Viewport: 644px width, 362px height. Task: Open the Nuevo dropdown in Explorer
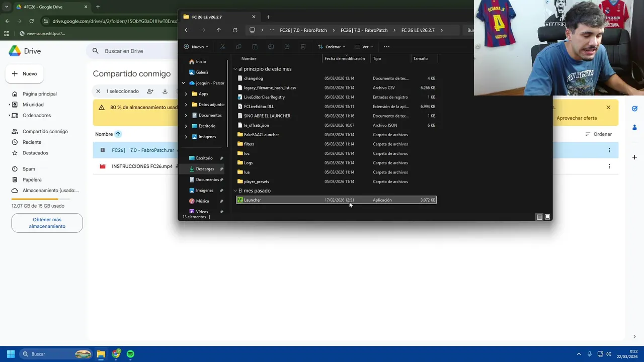196,47
